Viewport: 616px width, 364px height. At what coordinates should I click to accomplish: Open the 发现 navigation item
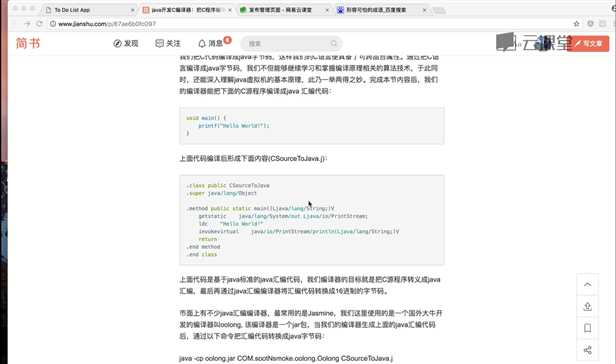point(126,44)
